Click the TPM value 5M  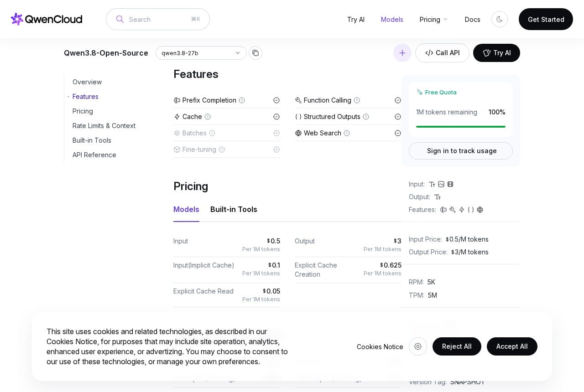433,295
